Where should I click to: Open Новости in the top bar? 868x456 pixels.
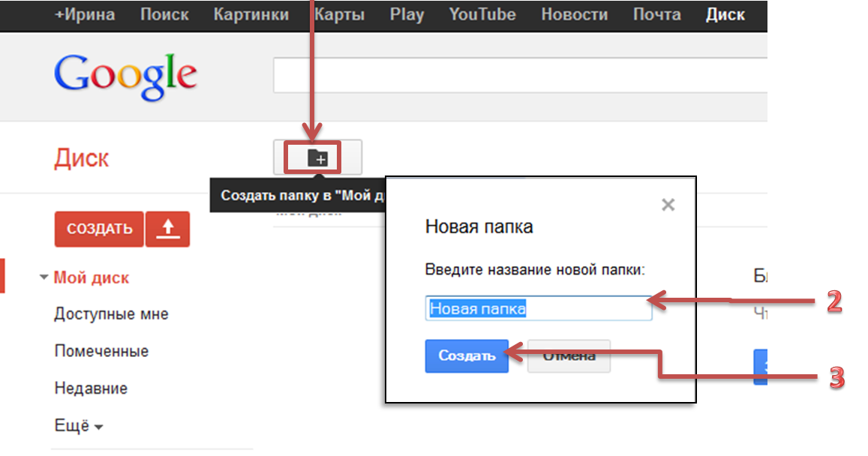point(575,14)
